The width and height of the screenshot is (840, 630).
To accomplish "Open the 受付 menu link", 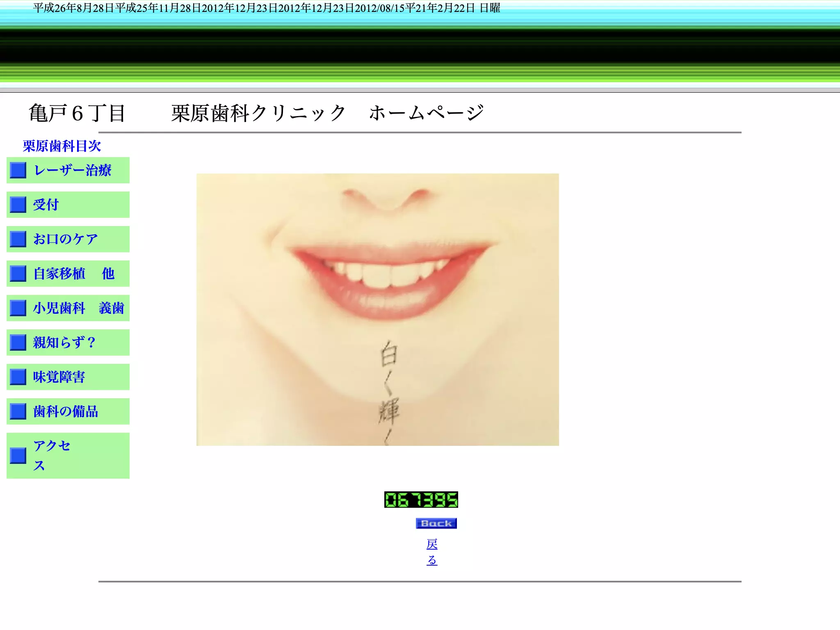I will (x=46, y=205).
